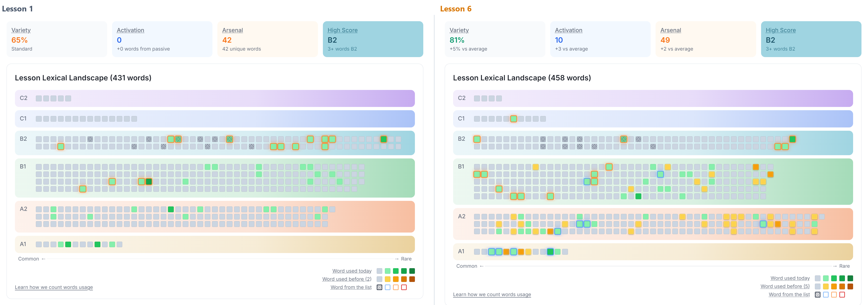Click the Lesson 1 Variety 65% card
Screen dimensions: 868x305
[57, 39]
